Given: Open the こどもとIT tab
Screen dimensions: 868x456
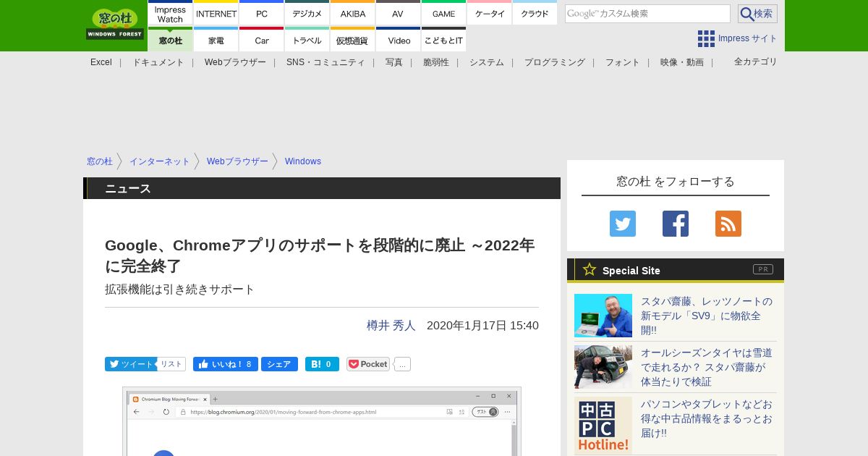Looking at the screenshot, I should point(444,40).
